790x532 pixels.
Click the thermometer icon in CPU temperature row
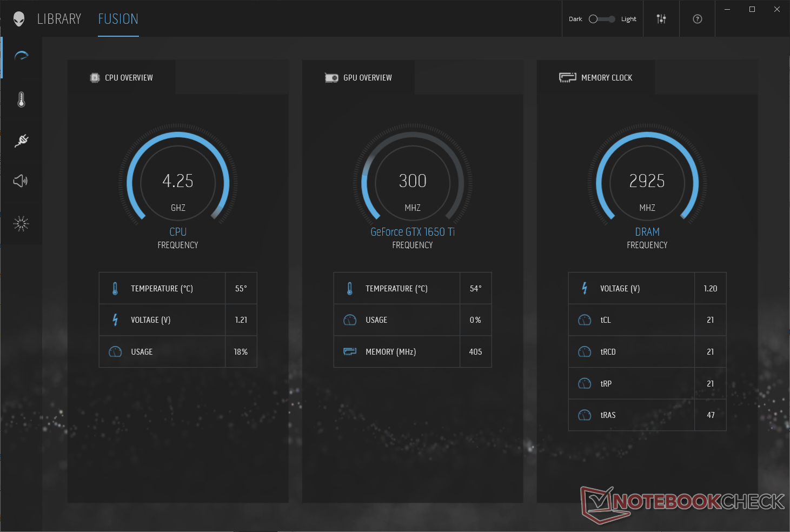coord(115,289)
